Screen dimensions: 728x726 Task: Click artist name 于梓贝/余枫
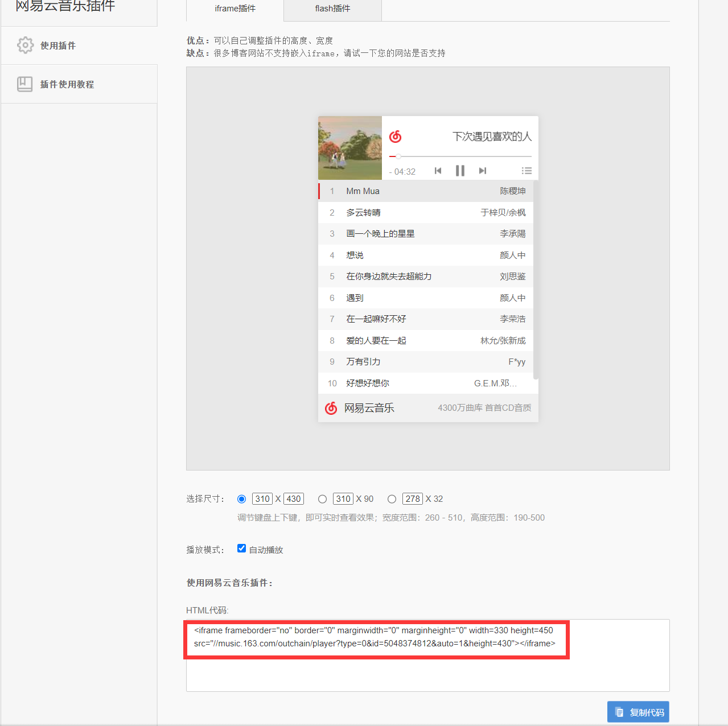503,212
